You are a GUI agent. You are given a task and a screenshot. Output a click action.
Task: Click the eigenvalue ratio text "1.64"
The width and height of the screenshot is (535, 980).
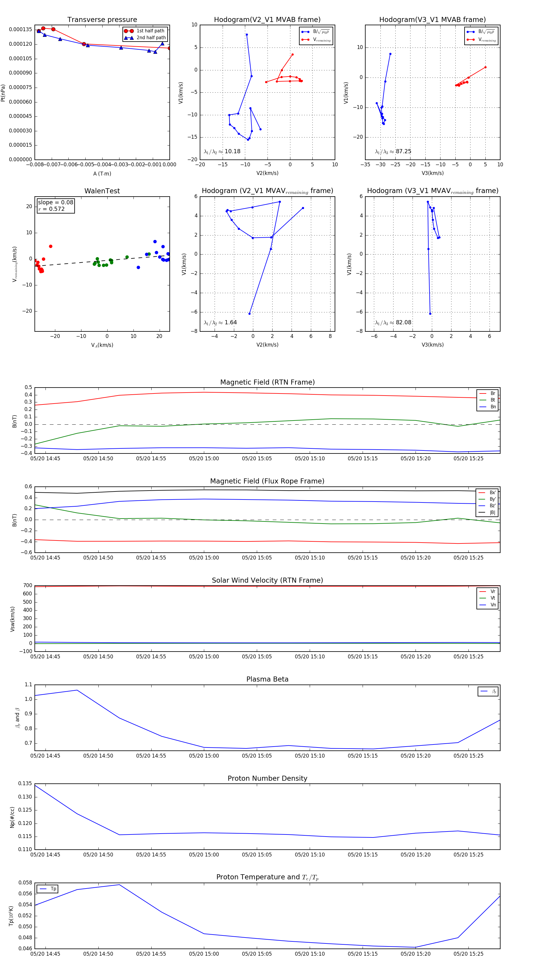[231, 322]
